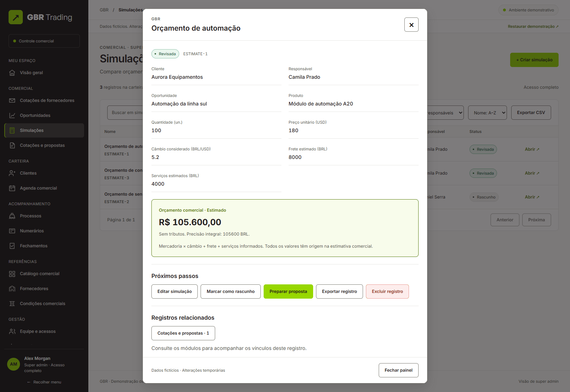Click Marcar como rascunho button
Screen dimensions: 570x392
point(230,292)
